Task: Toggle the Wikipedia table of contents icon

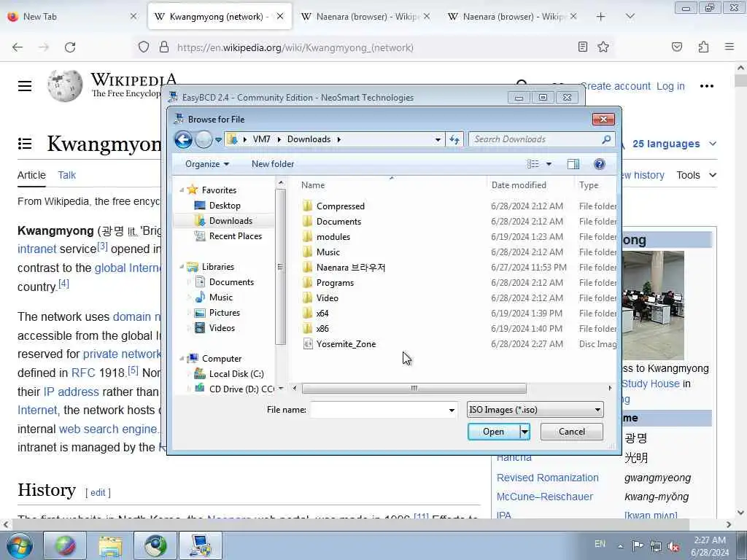Action: (x=25, y=144)
